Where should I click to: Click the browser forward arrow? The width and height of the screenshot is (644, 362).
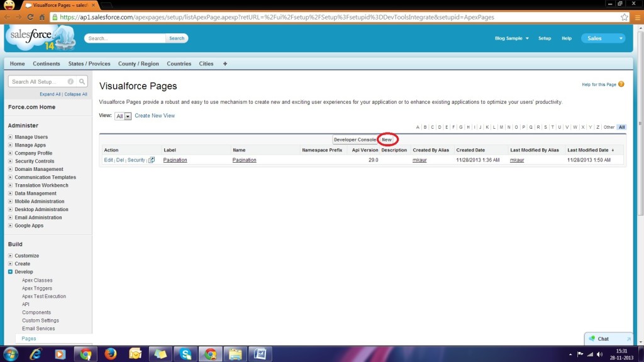click(18, 17)
